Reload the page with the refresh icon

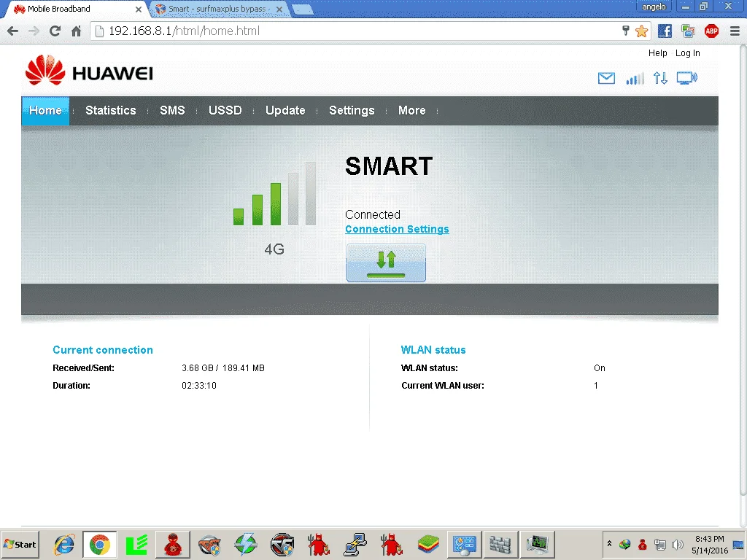point(55,31)
